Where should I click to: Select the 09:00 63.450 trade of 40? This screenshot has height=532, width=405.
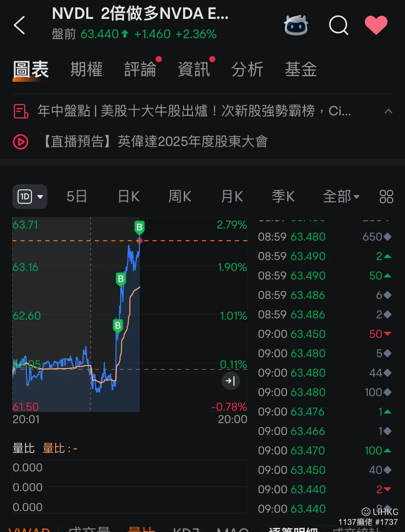[325, 470]
